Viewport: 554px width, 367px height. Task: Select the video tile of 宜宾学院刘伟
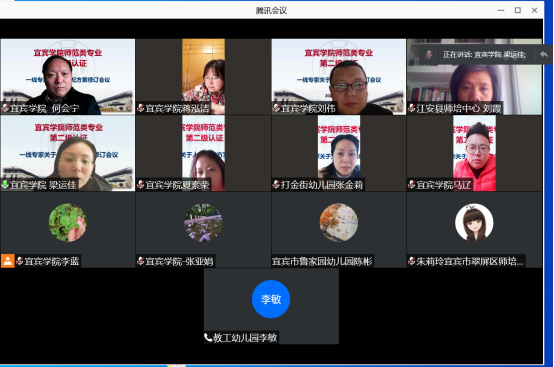pos(338,77)
